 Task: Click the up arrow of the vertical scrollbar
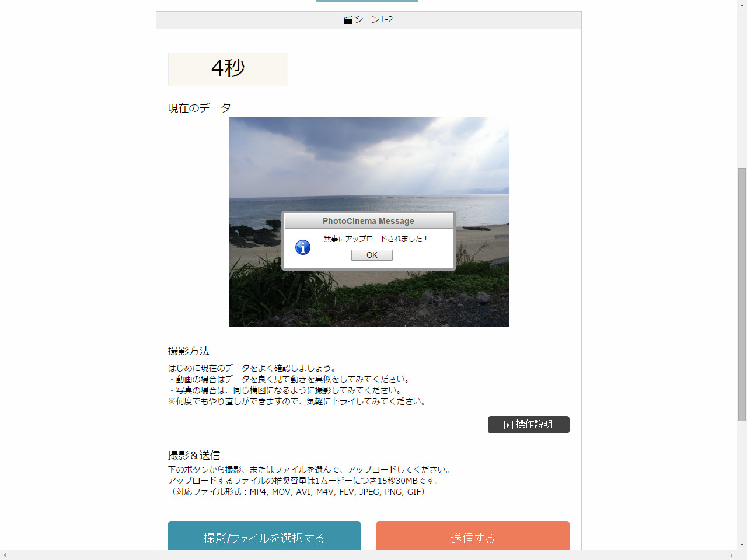[x=742, y=5]
